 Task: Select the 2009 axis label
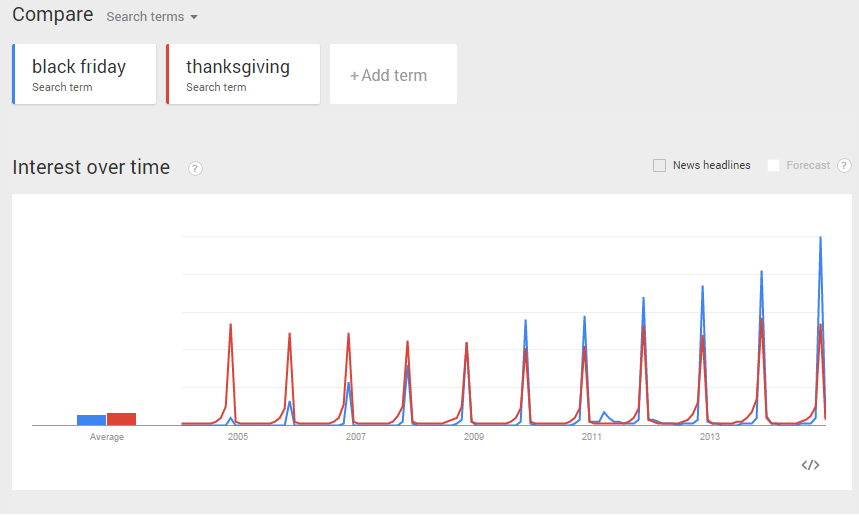click(x=474, y=437)
